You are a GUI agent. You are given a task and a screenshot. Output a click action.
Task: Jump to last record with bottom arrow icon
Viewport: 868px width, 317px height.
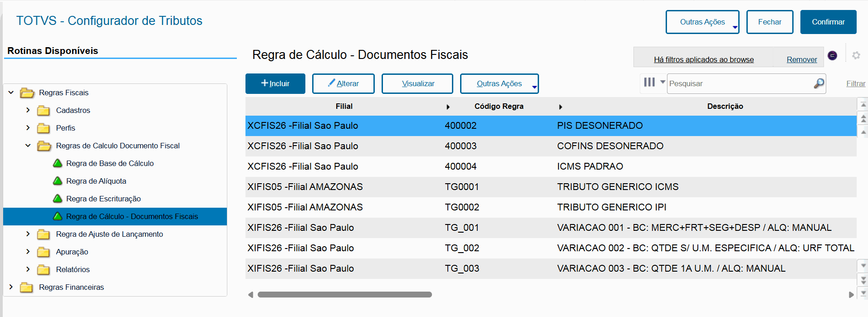coord(863,293)
